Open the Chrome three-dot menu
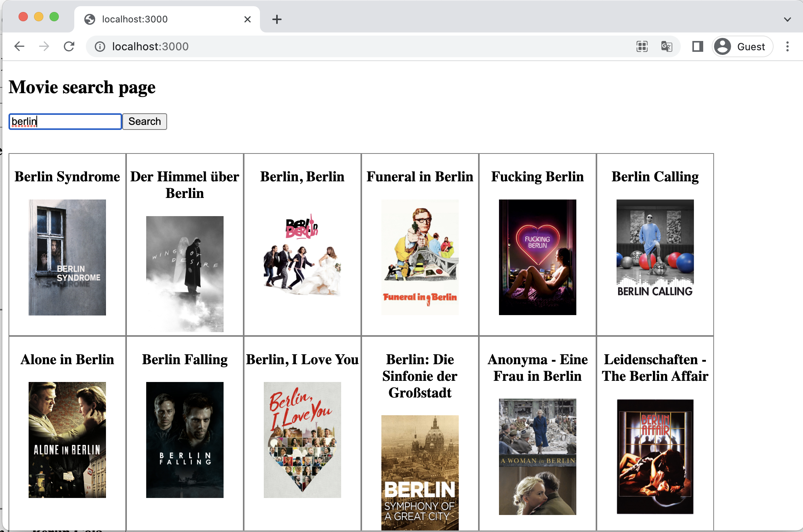 coord(788,47)
